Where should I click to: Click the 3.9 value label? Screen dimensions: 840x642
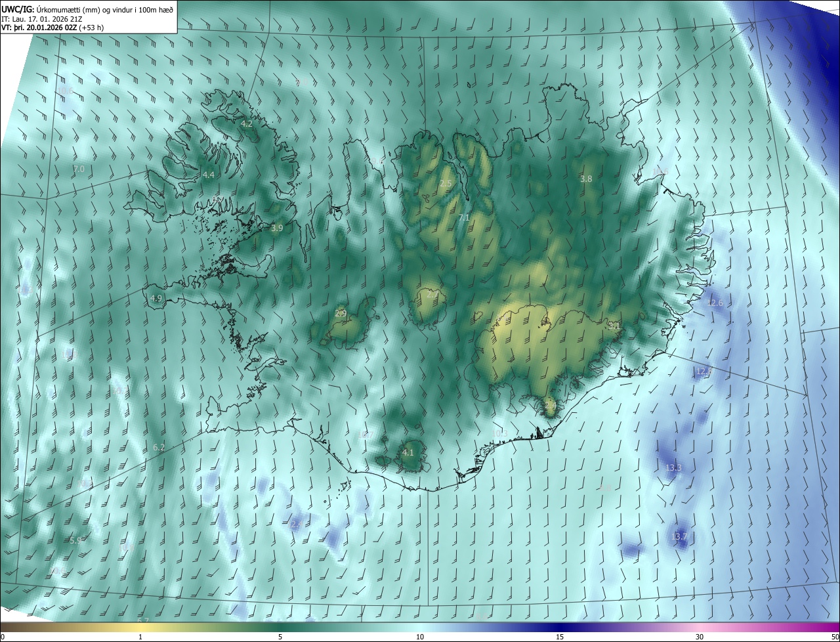pos(277,228)
